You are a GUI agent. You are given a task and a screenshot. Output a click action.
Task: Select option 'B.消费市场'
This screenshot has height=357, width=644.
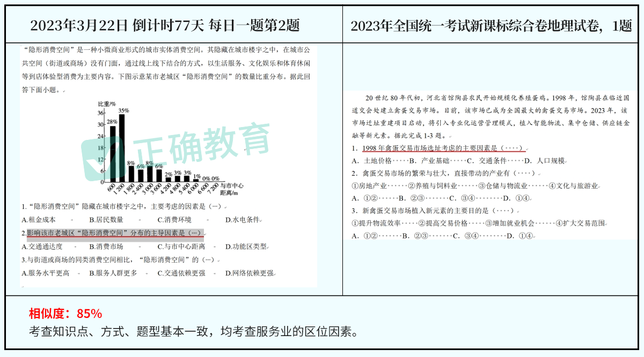pyautogui.click(x=106, y=247)
